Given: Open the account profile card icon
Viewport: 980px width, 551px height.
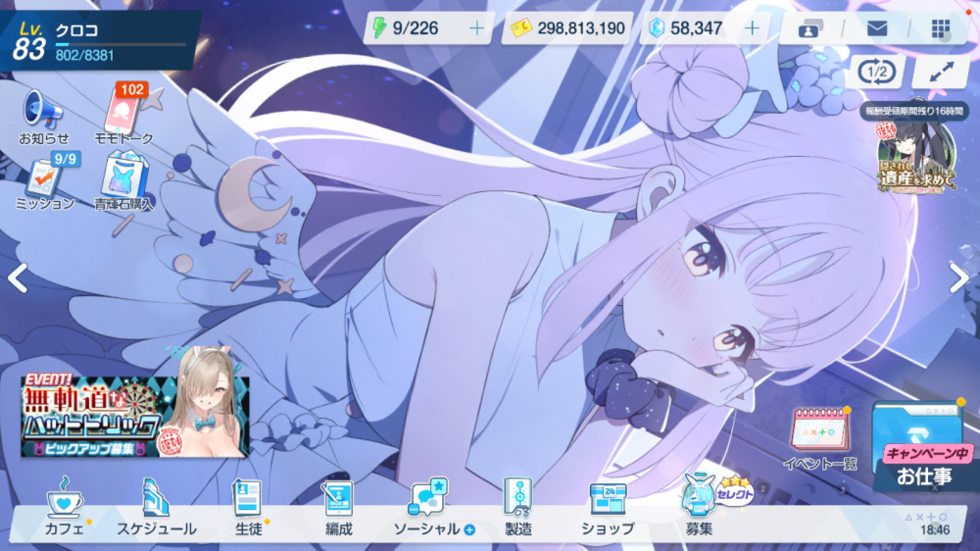Looking at the screenshot, I should [x=811, y=28].
